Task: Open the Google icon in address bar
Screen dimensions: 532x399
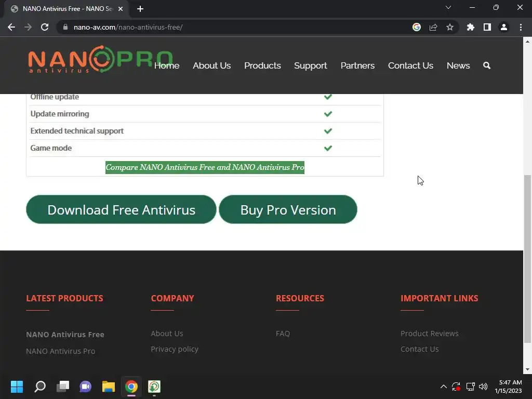Action: pos(417,27)
